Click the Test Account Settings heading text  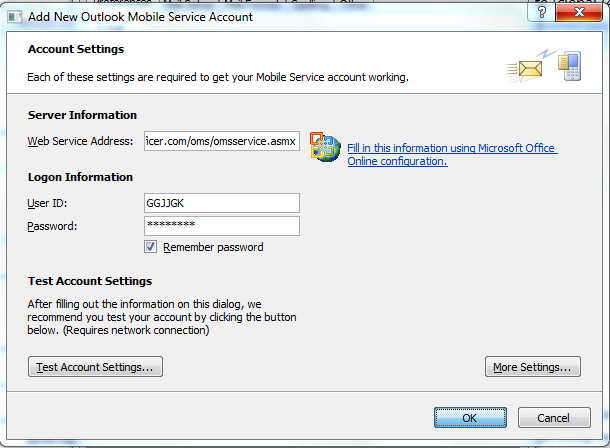pos(90,281)
